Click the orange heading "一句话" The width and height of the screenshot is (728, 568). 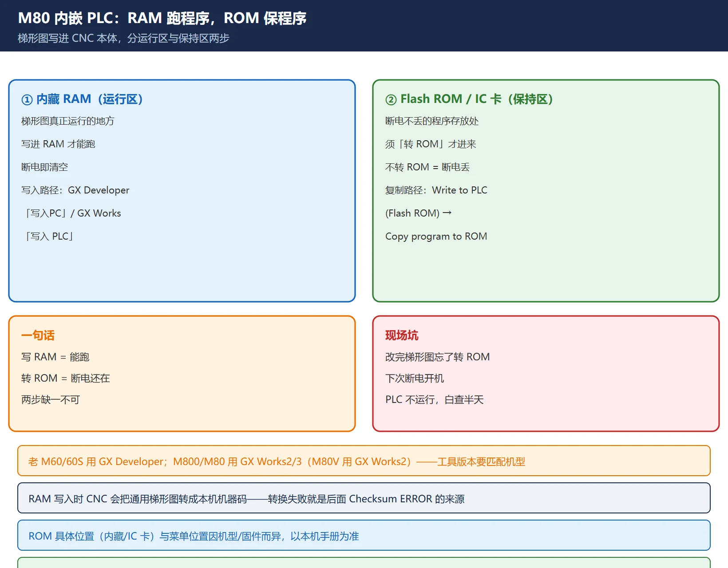point(38,335)
